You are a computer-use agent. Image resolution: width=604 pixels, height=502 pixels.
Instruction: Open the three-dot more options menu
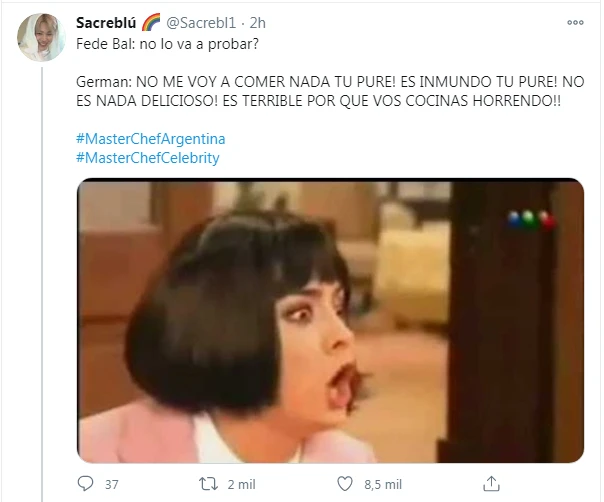(575, 22)
